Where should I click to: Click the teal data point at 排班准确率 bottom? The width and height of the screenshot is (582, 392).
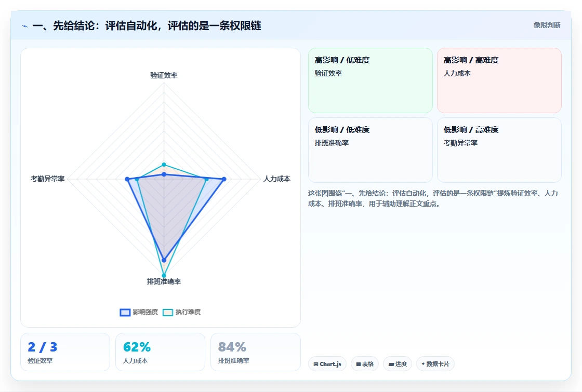(164, 276)
